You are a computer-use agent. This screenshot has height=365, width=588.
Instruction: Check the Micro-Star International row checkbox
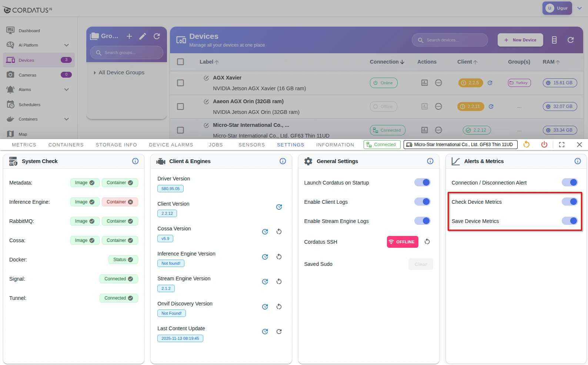pos(180,130)
